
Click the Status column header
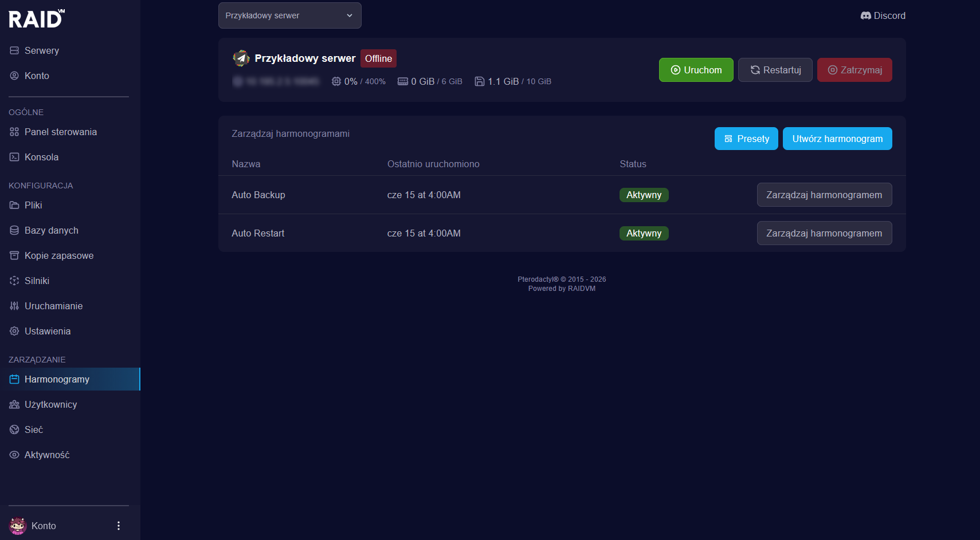click(x=633, y=164)
